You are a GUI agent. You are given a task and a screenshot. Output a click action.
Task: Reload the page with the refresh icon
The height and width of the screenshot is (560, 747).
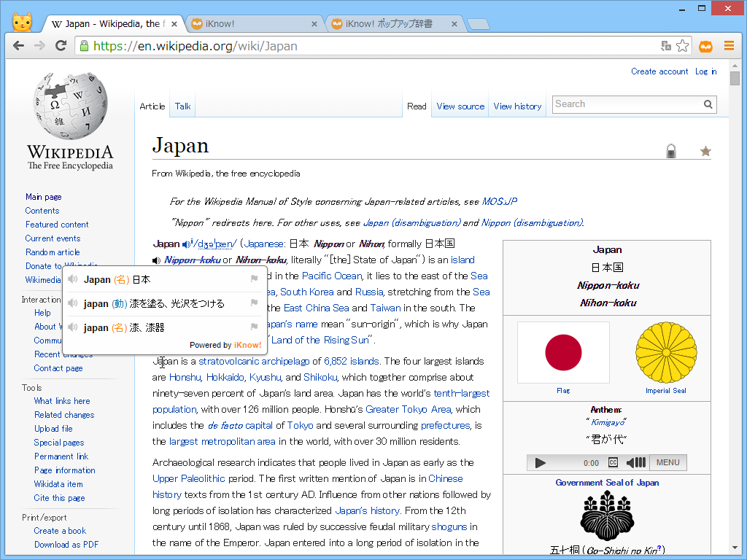click(x=61, y=46)
